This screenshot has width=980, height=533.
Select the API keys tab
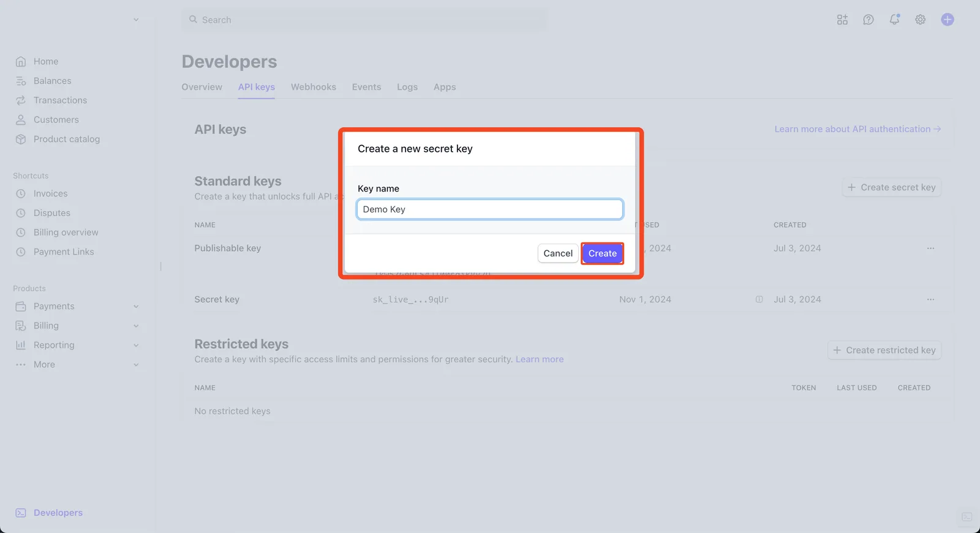click(257, 87)
